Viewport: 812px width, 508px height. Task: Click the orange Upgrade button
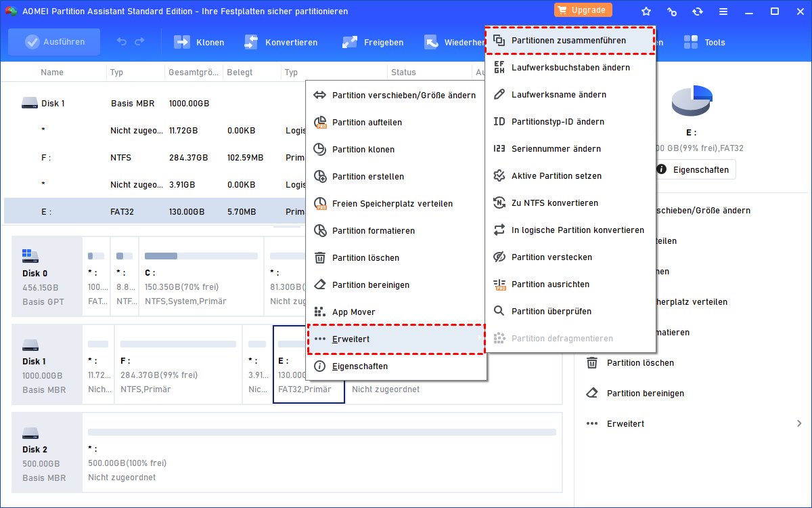coord(583,10)
